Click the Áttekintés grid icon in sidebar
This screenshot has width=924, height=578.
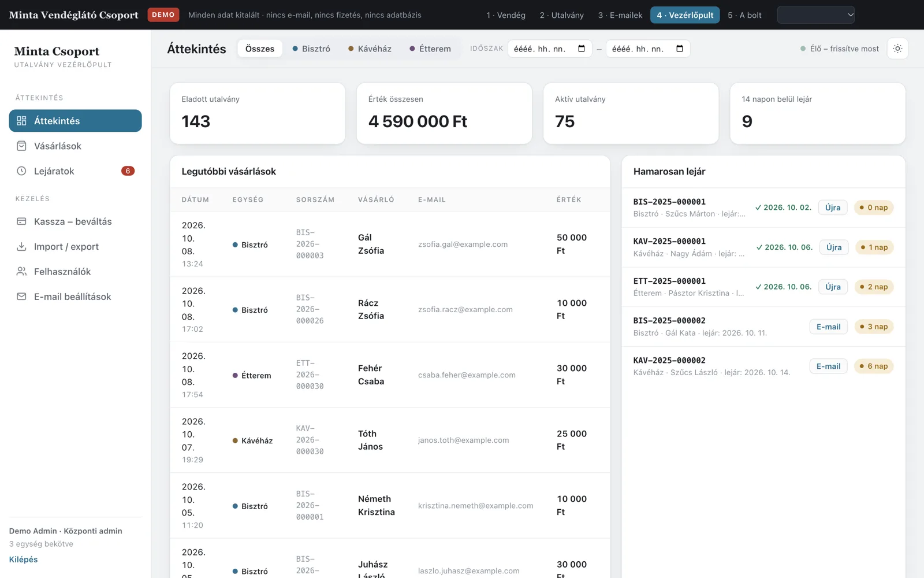coord(21,121)
